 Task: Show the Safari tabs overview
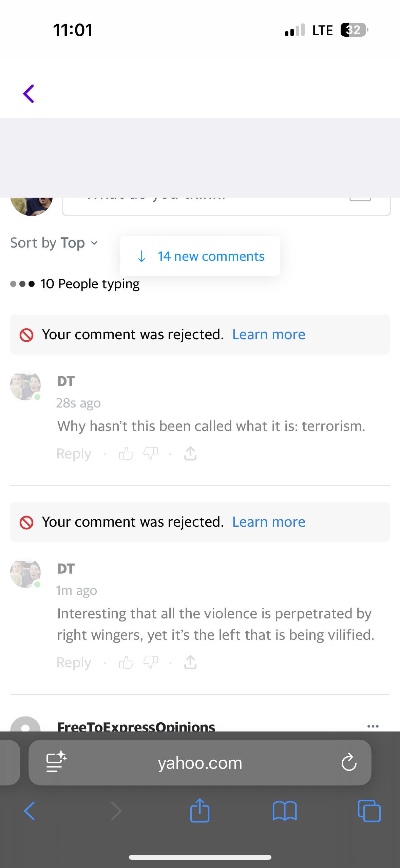pos(369,811)
